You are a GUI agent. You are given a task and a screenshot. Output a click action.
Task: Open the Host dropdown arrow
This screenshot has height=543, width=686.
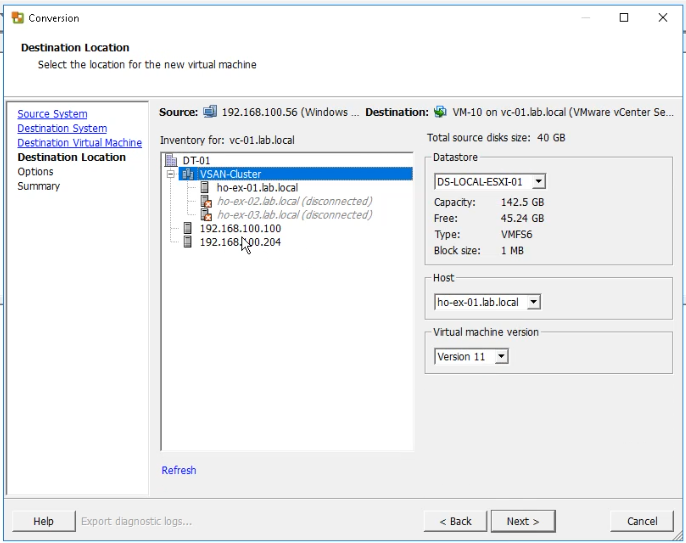coord(533,302)
